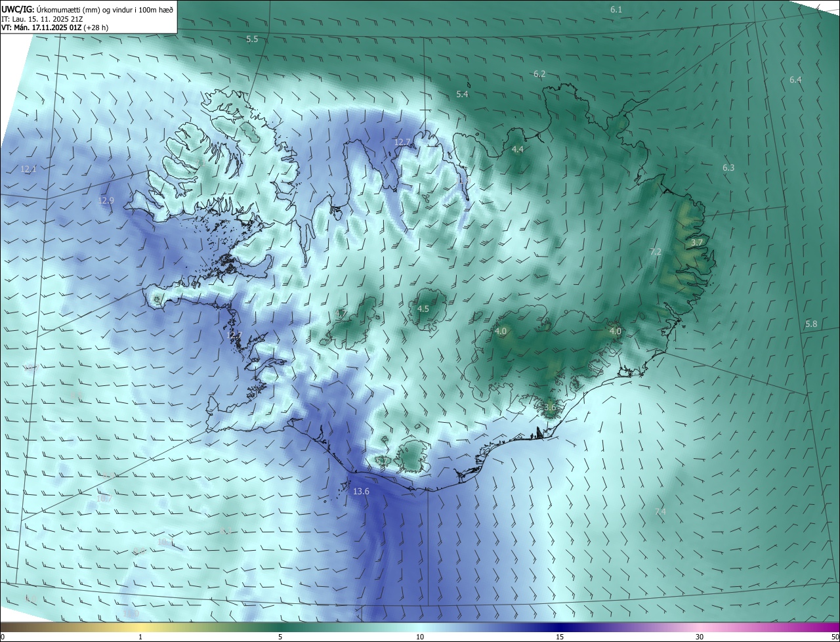
Task: Click the 4.5 value over the glacier
Action: click(x=423, y=309)
